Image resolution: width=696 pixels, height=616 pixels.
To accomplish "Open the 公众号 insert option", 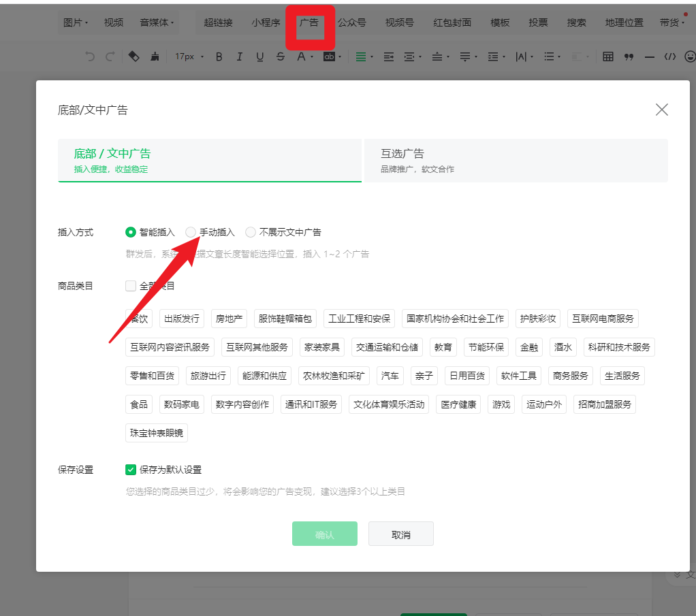I will click(351, 22).
